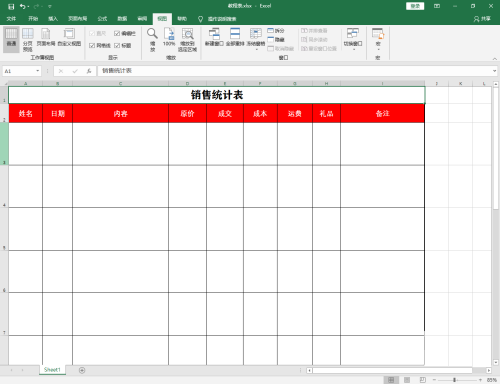Screen dimensions: 500x384
Task: Select header cell 备注
Action: (382, 113)
